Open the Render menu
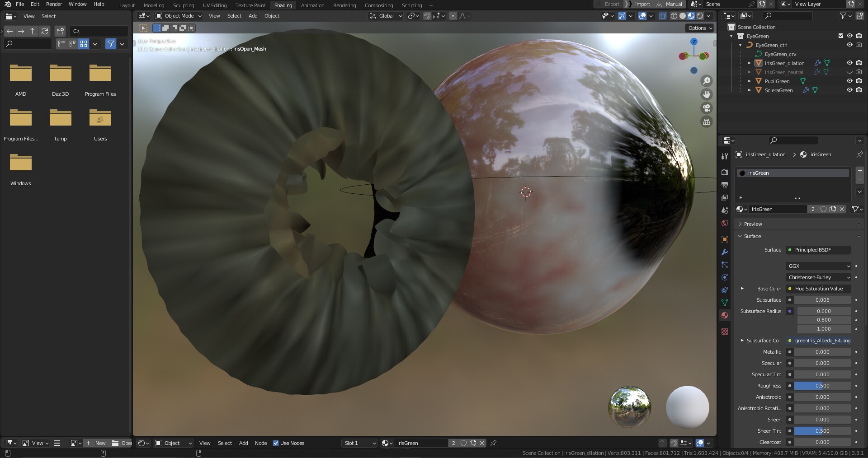Image resolution: width=868 pixels, height=458 pixels. click(x=54, y=4)
